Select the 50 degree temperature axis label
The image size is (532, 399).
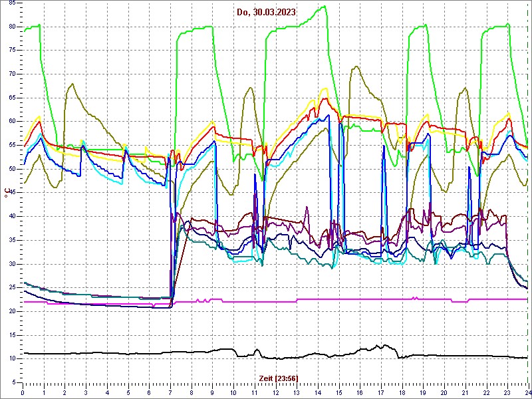pyautogui.click(x=12, y=169)
